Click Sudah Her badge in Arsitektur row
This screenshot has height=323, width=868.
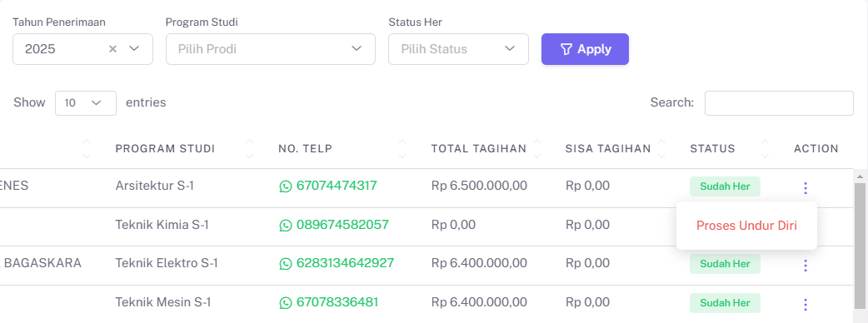click(726, 186)
